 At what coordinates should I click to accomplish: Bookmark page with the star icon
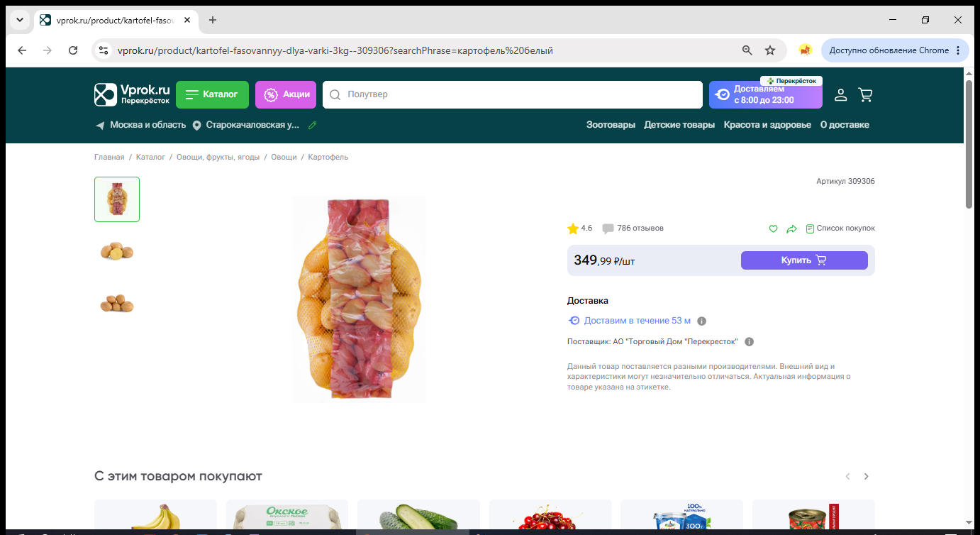pos(770,50)
